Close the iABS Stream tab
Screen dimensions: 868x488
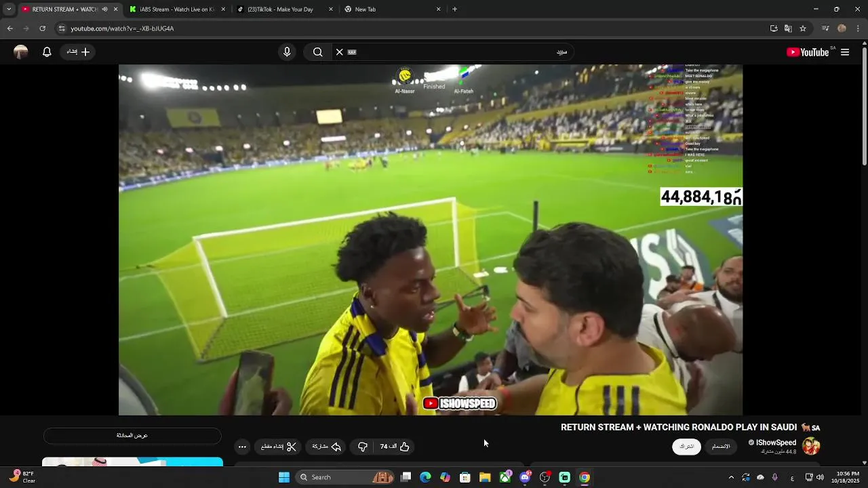tap(223, 9)
